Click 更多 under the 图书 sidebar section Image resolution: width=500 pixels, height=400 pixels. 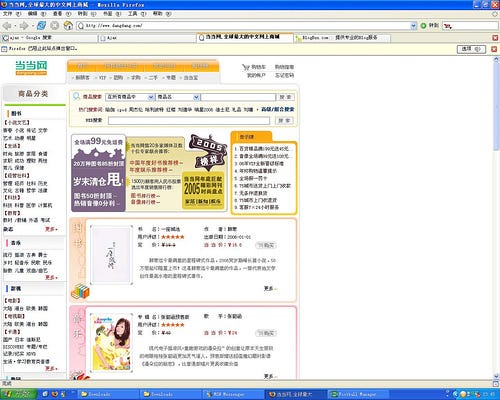click(51, 229)
